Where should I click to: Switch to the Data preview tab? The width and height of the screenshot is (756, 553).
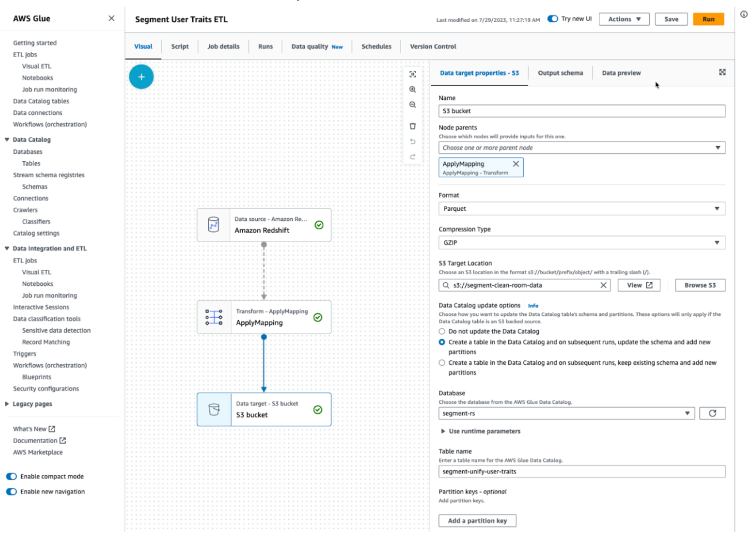tap(621, 73)
